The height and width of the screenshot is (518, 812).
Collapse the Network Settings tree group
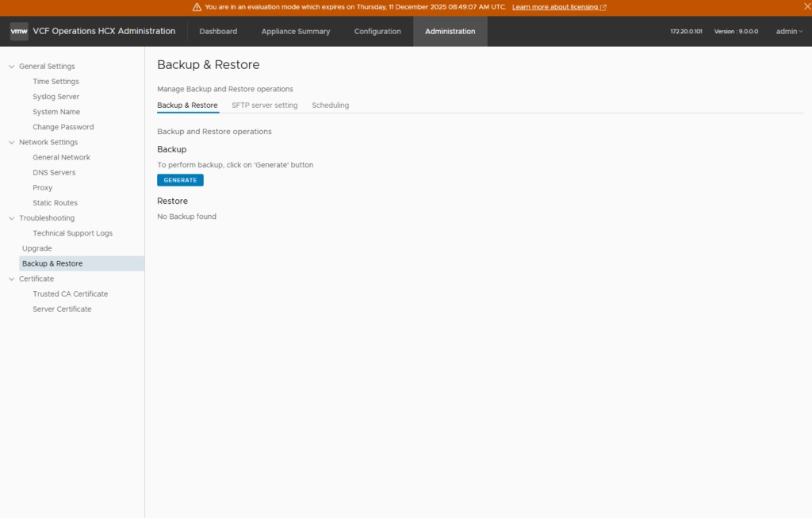coord(11,143)
